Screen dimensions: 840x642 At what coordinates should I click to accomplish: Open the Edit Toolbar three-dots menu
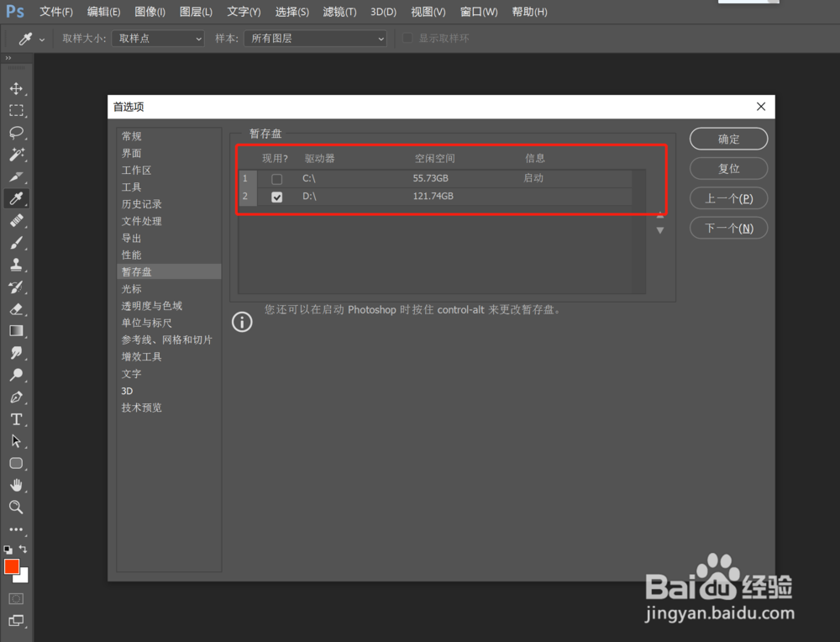pos(16,529)
